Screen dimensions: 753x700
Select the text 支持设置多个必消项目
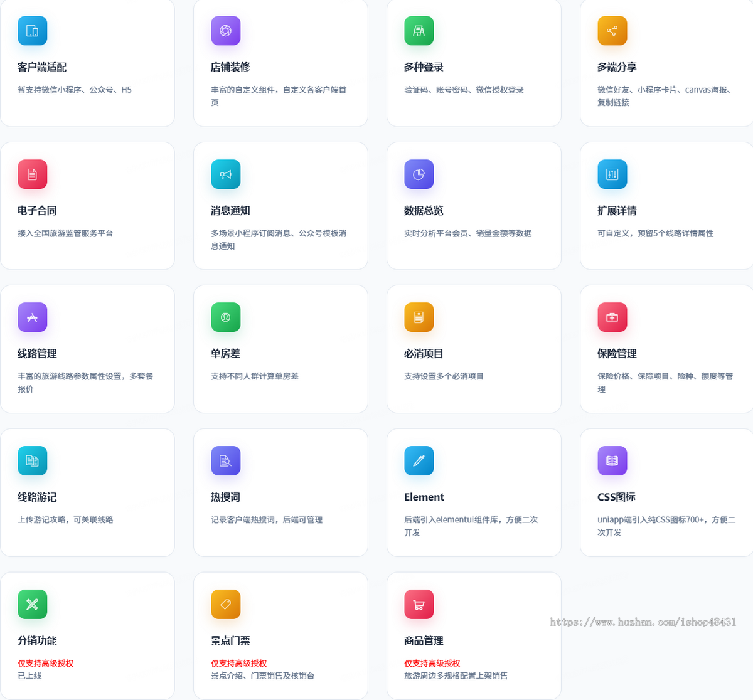(444, 376)
